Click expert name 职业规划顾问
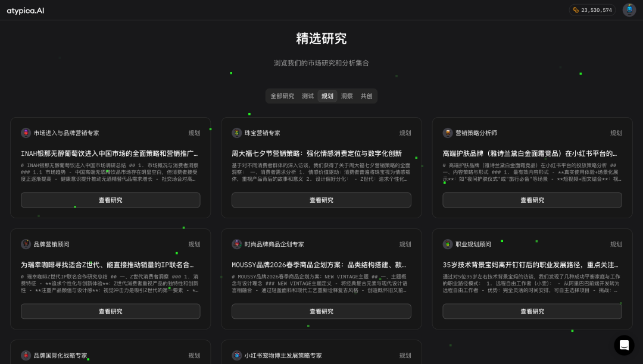 [x=473, y=244]
